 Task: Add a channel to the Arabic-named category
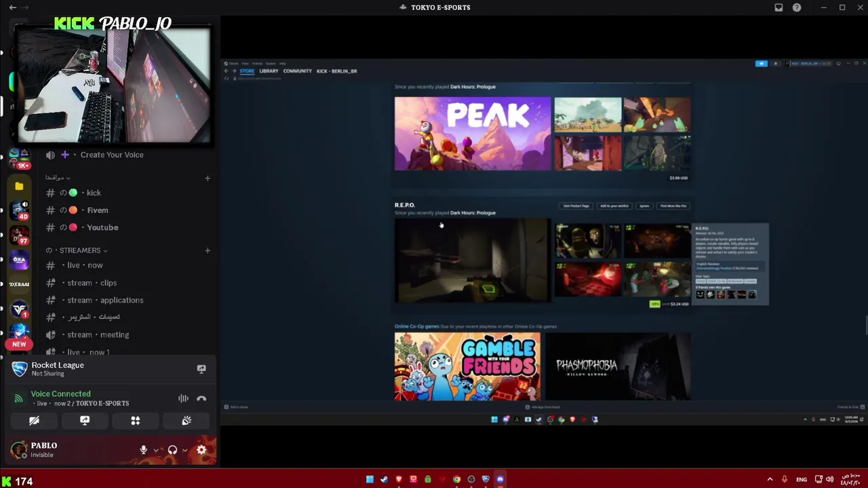pos(208,178)
